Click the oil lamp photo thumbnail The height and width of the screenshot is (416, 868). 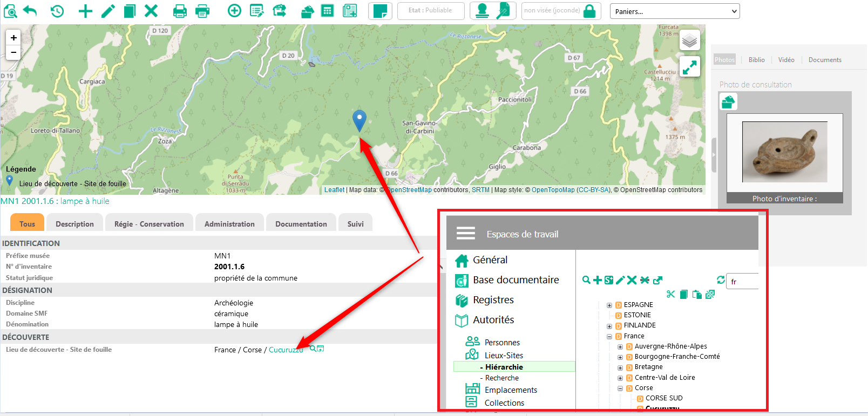784,152
